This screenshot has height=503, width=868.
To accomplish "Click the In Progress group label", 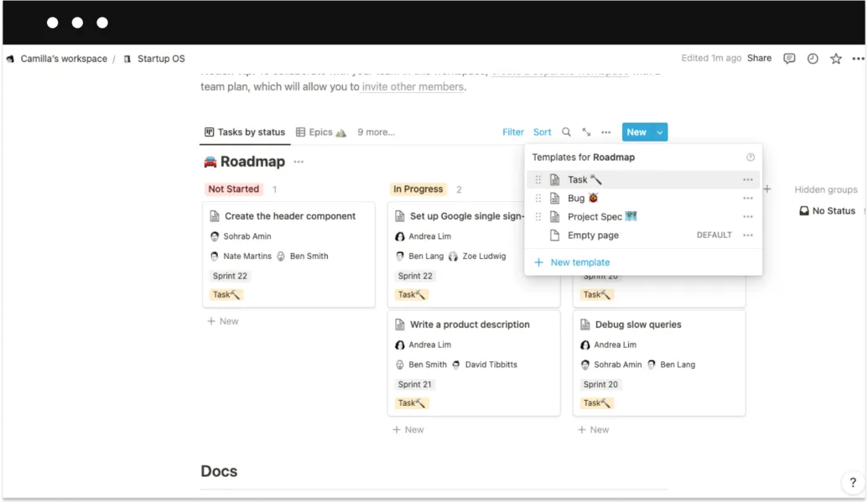I will [418, 189].
